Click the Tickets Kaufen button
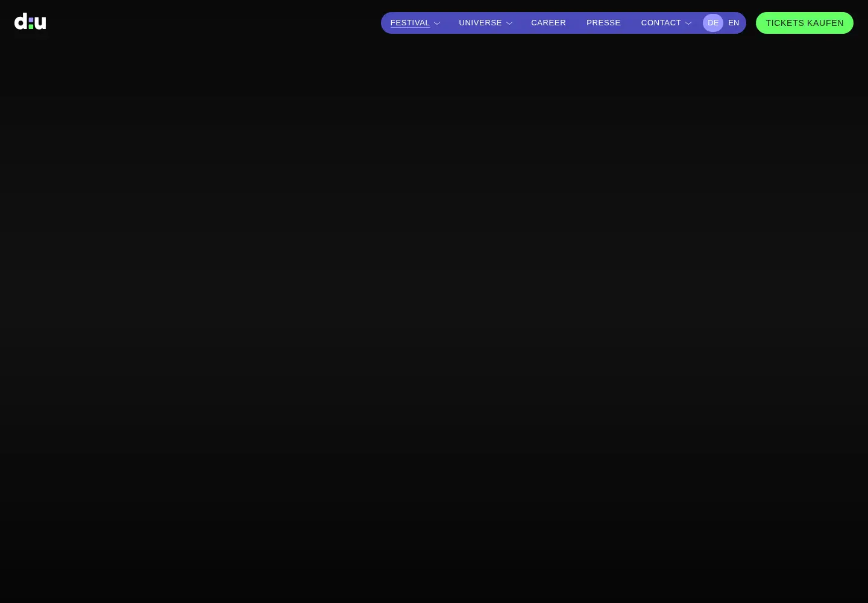 pyautogui.click(x=805, y=23)
